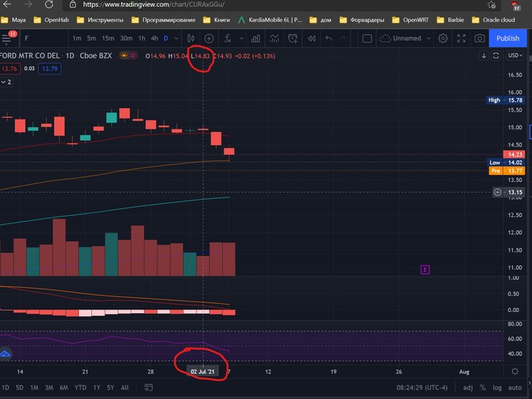Expand the timeframe interval dropdown arrow
Viewport: 532px width, 399px height.
(x=176, y=38)
